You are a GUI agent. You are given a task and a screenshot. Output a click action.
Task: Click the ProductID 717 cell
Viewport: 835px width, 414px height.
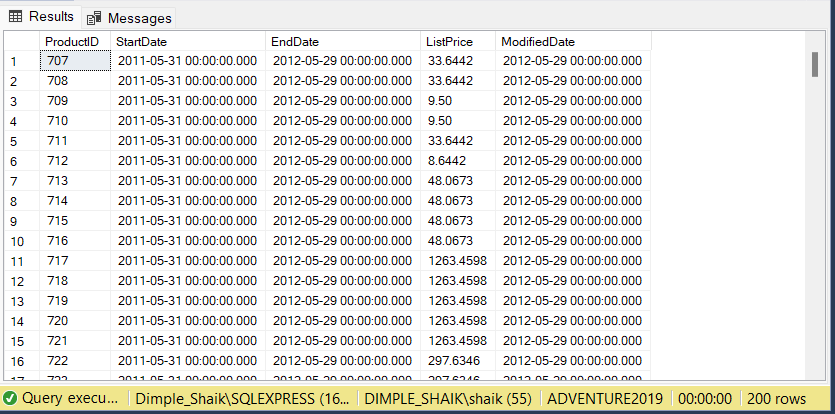pos(74,261)
